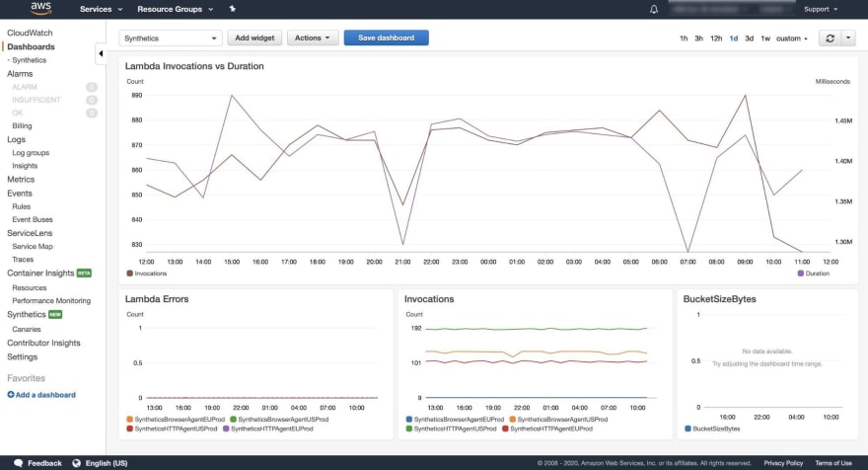Open the Synthetics dashboard selector dropdown
The height and width of the screenshot is (470, 868).
(171, 39)
